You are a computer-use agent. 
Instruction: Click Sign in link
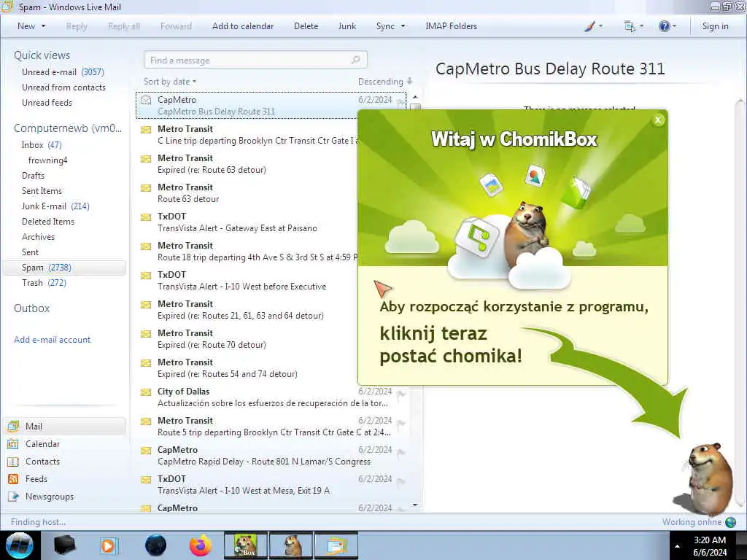coord(715,26)
